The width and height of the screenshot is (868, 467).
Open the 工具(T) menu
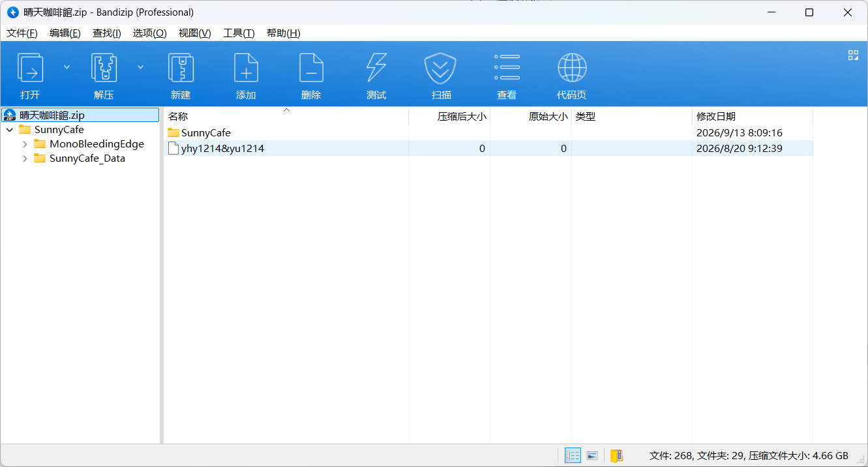click(x=239, y=33)
